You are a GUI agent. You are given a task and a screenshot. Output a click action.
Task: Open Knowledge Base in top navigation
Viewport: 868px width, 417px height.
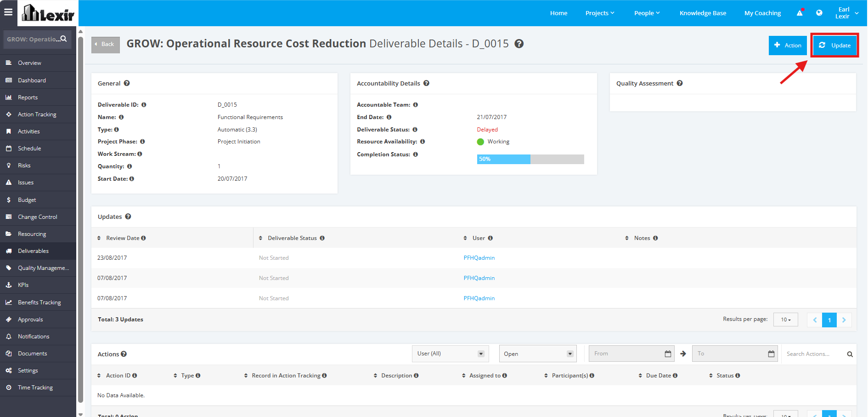click(x=703, y=13)
